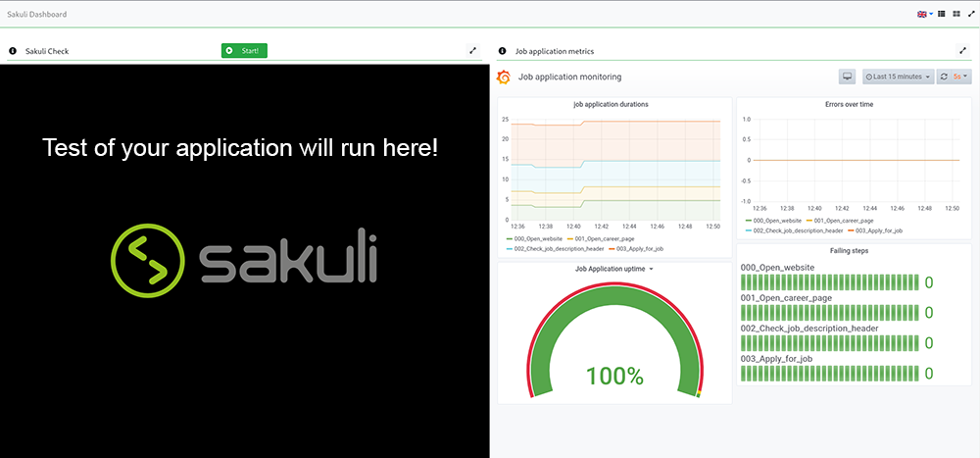Open the language selector with the UK flag
Screen dimensions: 980x458
click(x=924, y=14)
